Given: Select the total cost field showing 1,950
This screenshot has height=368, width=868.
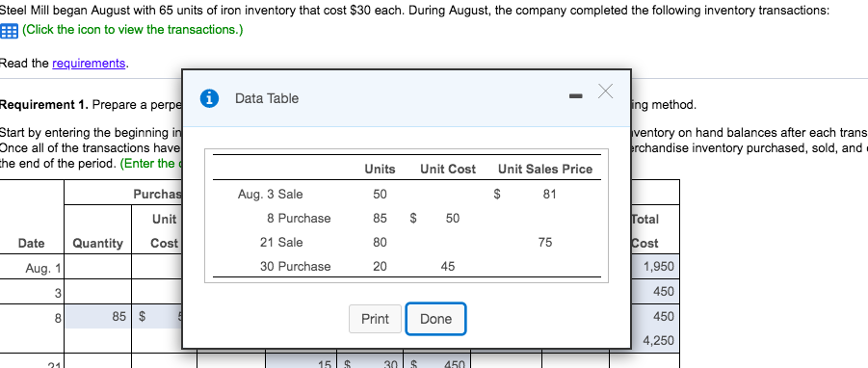Looking at the screenshot, I should click(x=654, y=267).
